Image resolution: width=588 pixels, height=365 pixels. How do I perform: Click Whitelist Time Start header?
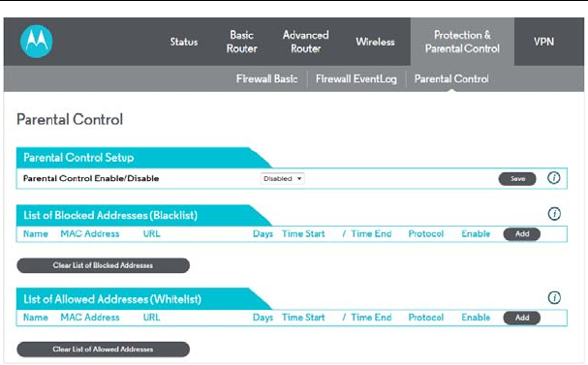coord(303,318)
